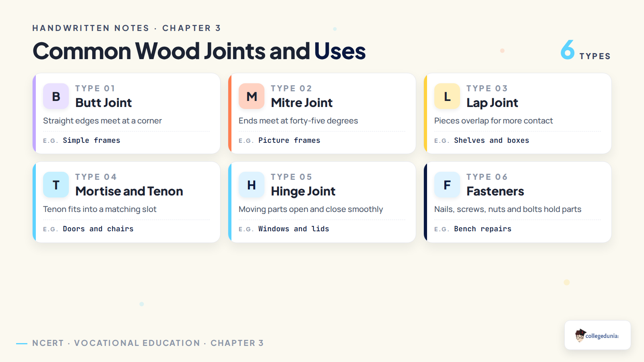This screenshot has width=644, height=362.
Task: Click 'HANDWRITTEN NOTES · CHAPTER 3' header
Action: click(126, 28)
